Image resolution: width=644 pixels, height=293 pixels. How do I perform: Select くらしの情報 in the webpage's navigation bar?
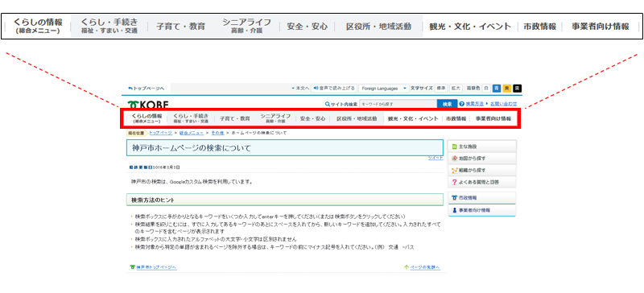147,118
